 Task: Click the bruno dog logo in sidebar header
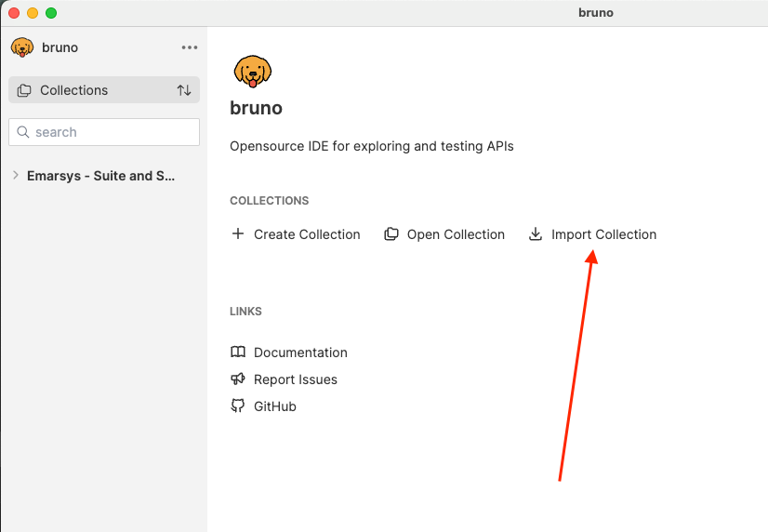(22, 47)
